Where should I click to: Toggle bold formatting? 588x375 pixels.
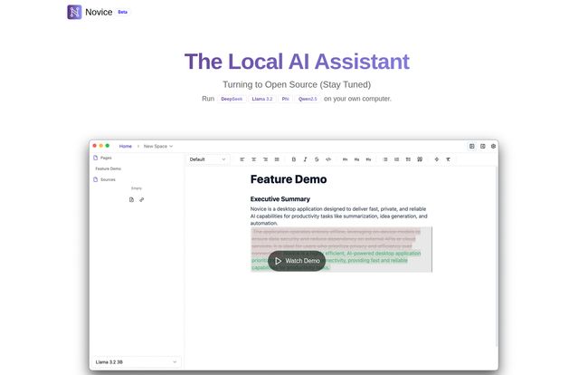click(x=294, y=159)
